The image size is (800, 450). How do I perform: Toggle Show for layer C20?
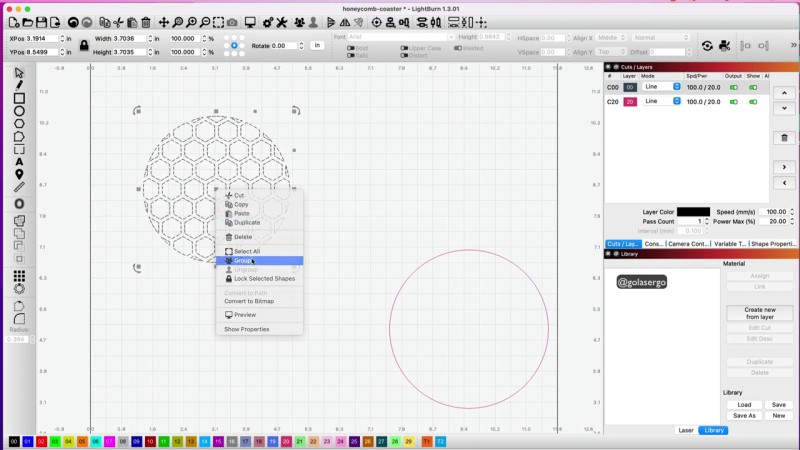[753, 102]
